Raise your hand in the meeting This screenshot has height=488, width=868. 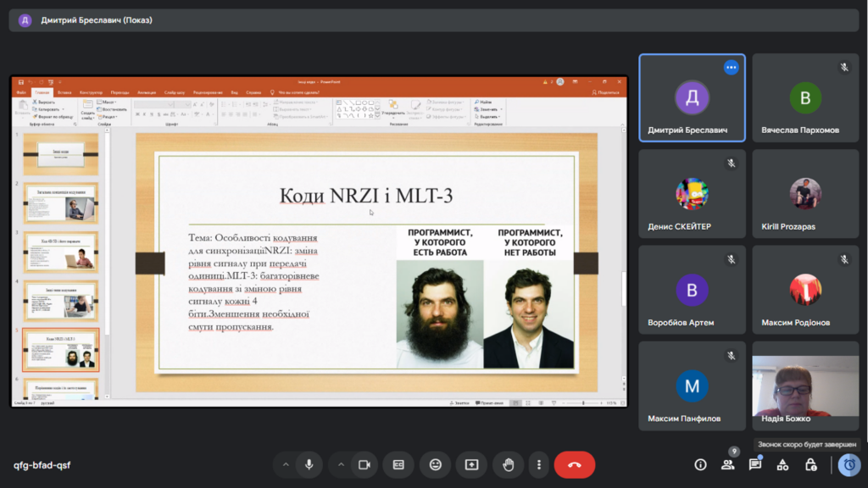point(509,464)
